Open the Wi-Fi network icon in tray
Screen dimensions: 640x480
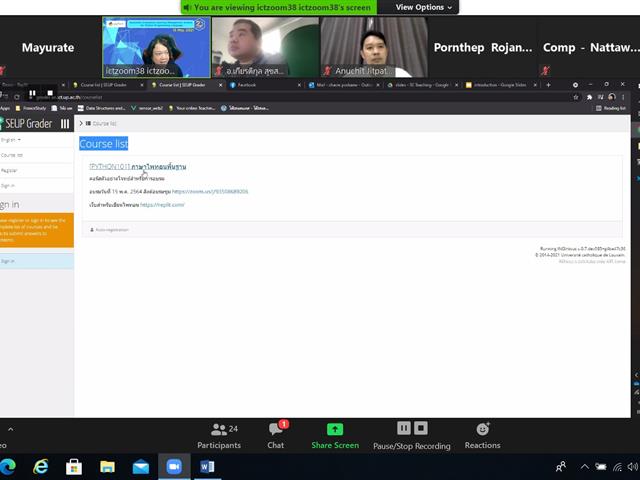tap(618, 467)
